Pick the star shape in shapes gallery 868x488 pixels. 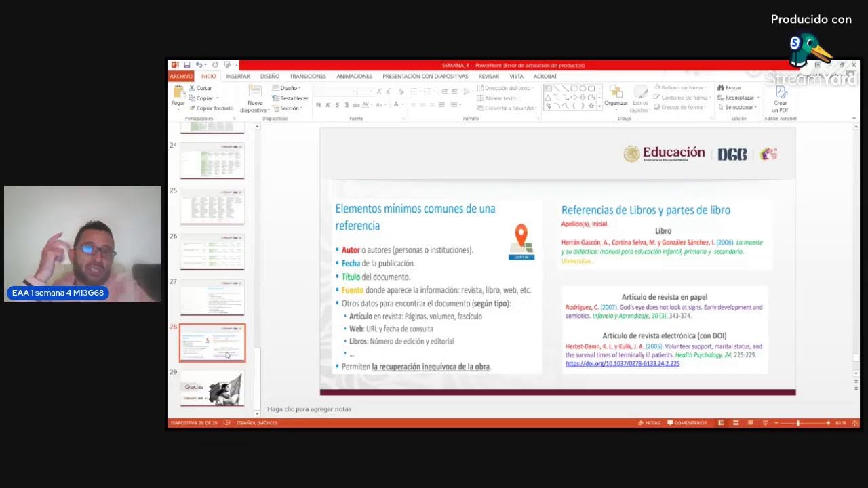click(x=591, y=106)
